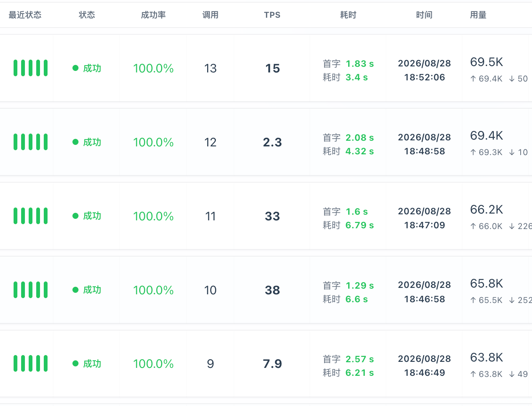Click the download arrow beside 50
Viewport: 532px width, 406px height.
tap(512, 78)
